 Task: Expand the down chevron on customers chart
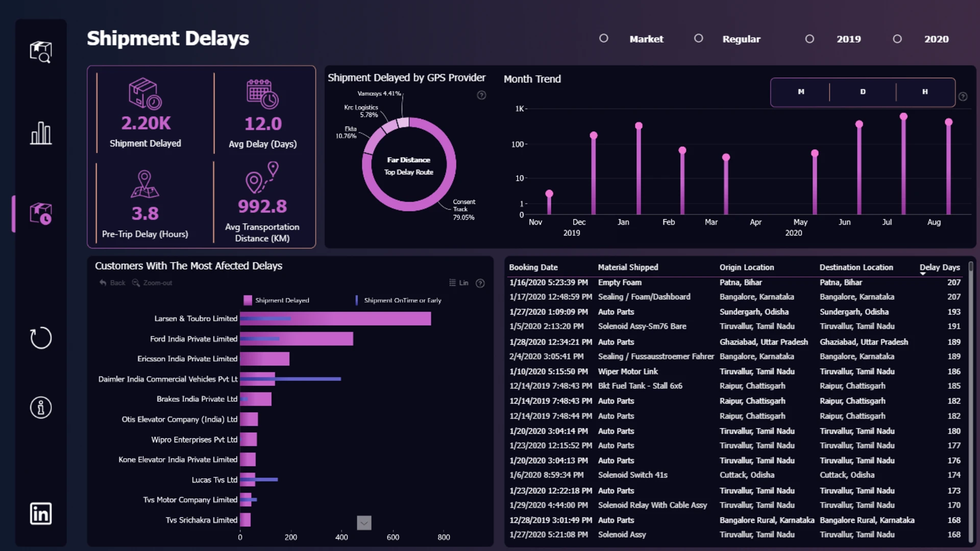[x=364, y=522]
